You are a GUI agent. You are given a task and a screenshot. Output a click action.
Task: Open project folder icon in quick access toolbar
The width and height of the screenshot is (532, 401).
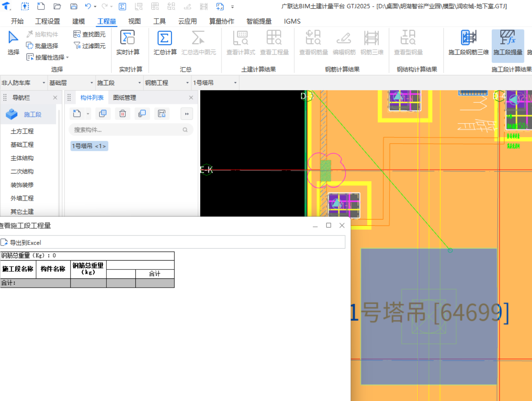tap(57, 6)
